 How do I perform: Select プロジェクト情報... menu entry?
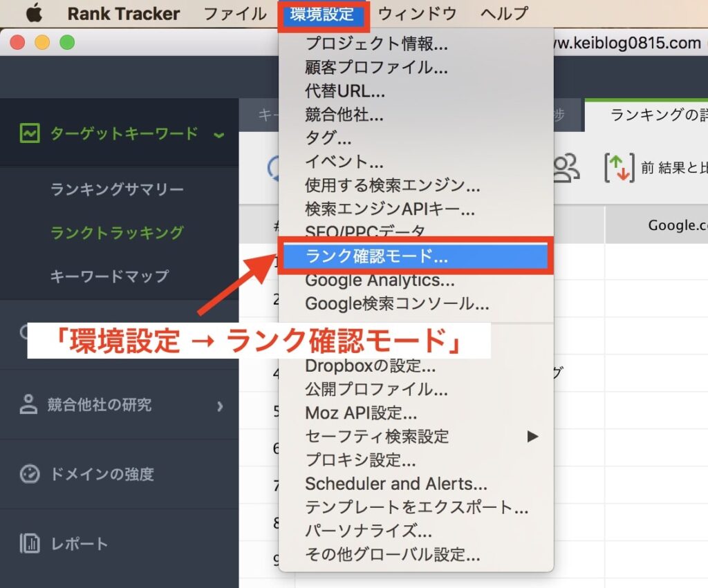pos(377,44)
